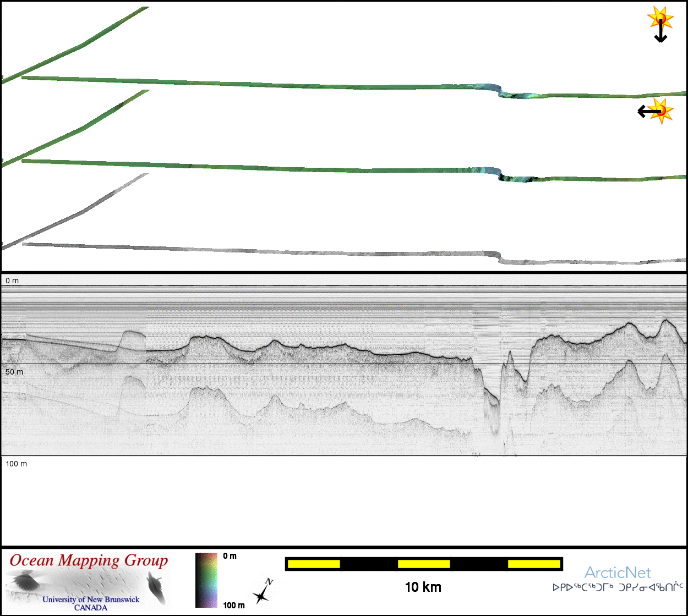This screenshot has width=688, height=616.
Task: Click the leftmost yellow scale bar segment
Action: (x=314, y=564)
